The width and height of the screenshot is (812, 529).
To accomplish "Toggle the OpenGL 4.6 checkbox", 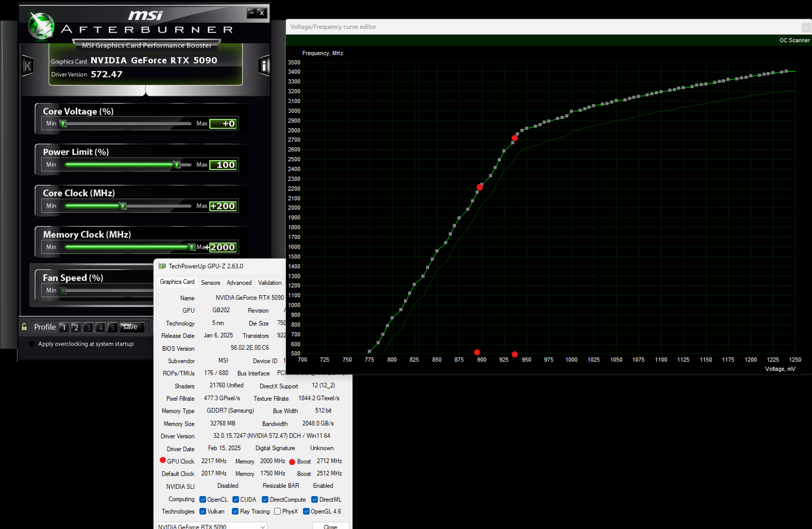I will click(306, 511).
